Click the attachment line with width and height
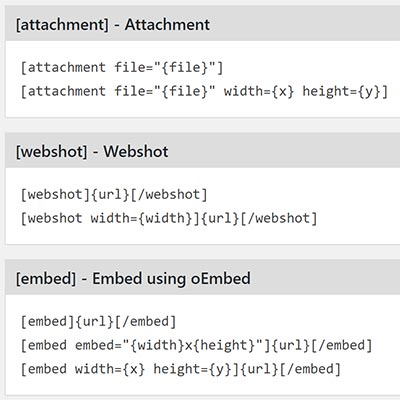The image size is (400, 400). (204, 91)
